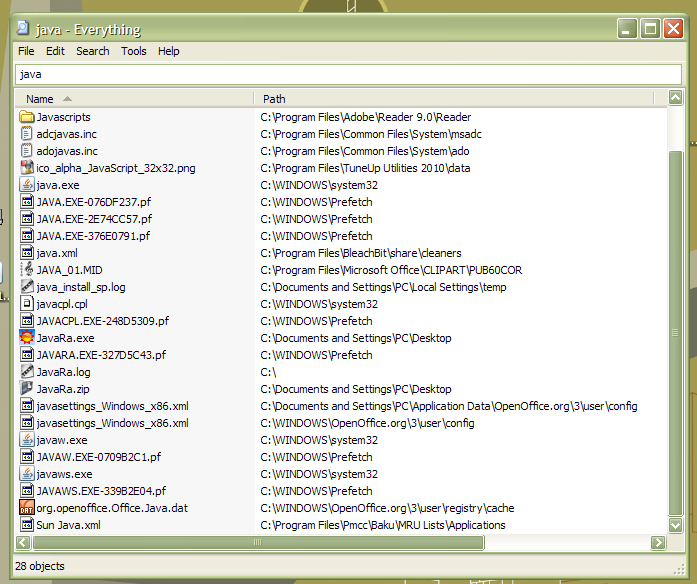Click path C:\Program Files\Common Files\System\ado

click(365, 151)
